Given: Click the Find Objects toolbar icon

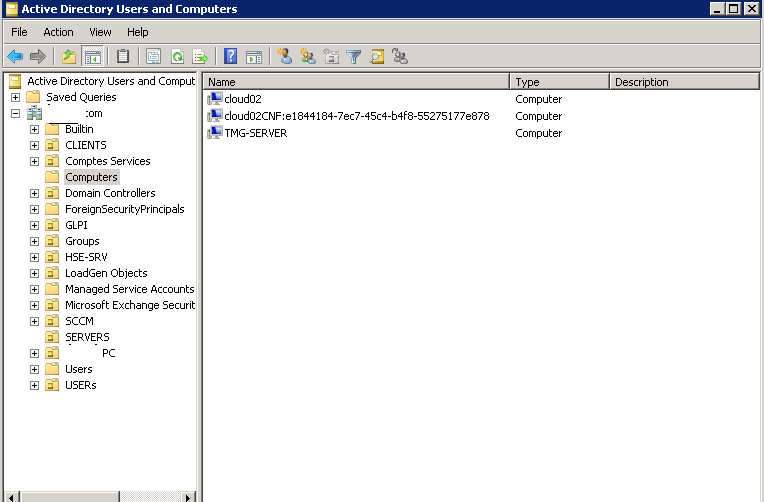Looking at the screenshot, I should (377, 57).
